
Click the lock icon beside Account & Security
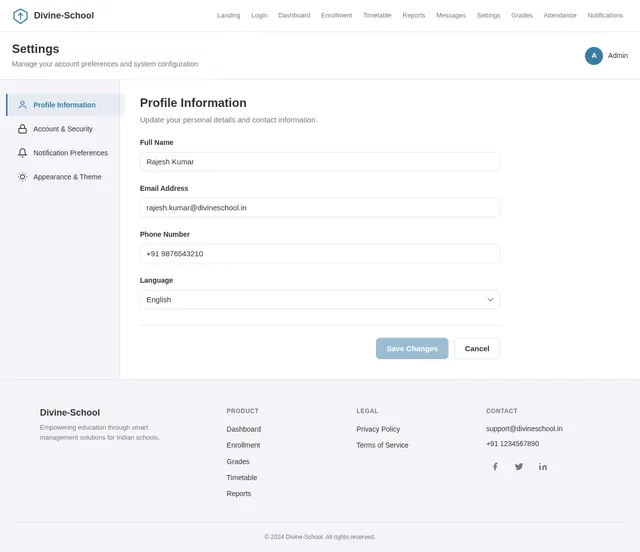22,129
